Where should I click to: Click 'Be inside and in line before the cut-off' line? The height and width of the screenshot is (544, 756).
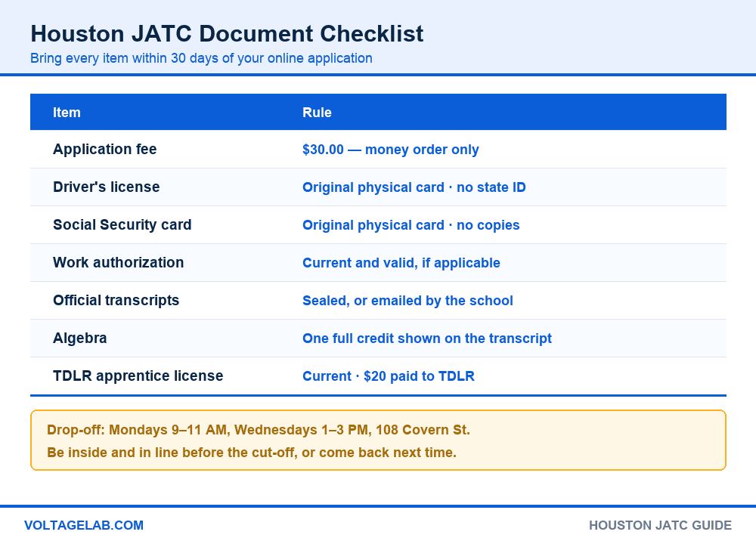(252, 453)
